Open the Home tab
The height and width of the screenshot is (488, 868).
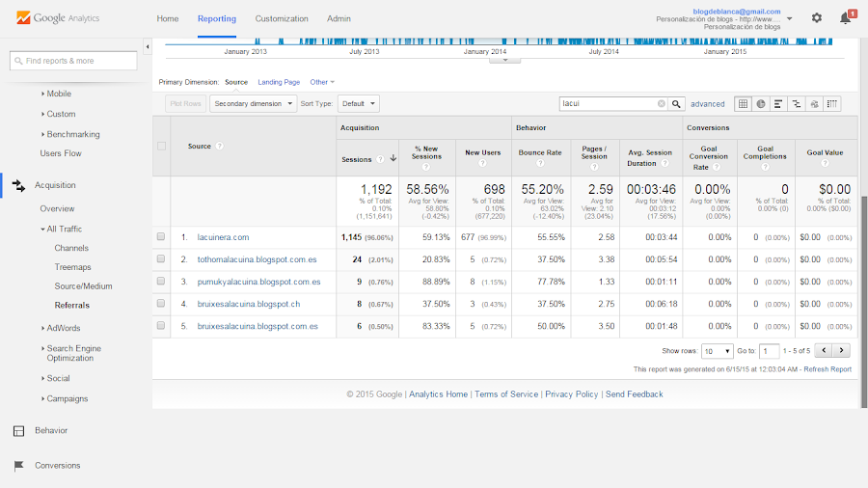coord(167,18)
